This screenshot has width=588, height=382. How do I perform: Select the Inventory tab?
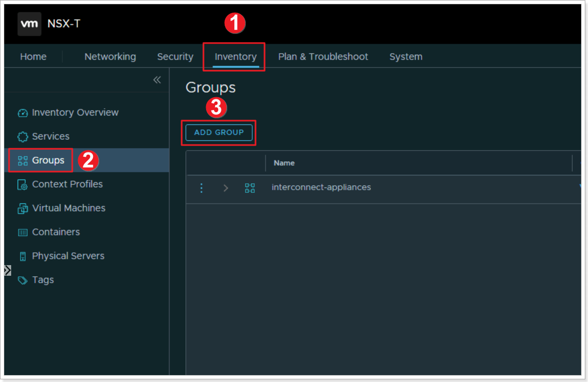[235, 57]
